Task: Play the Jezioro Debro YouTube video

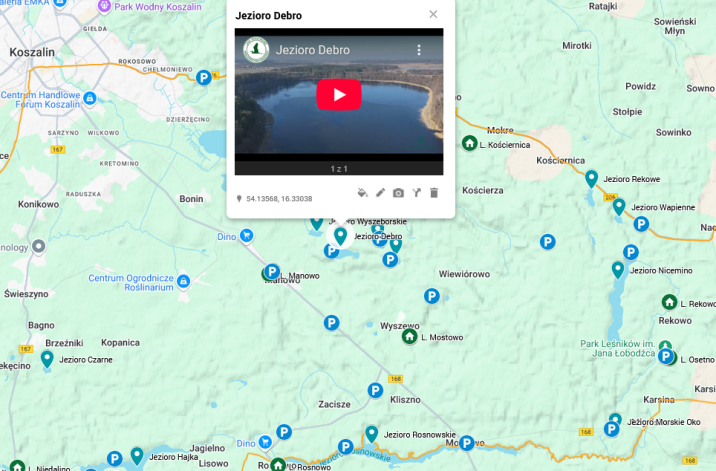Action: pyautogui.click(x=339, y=95)
